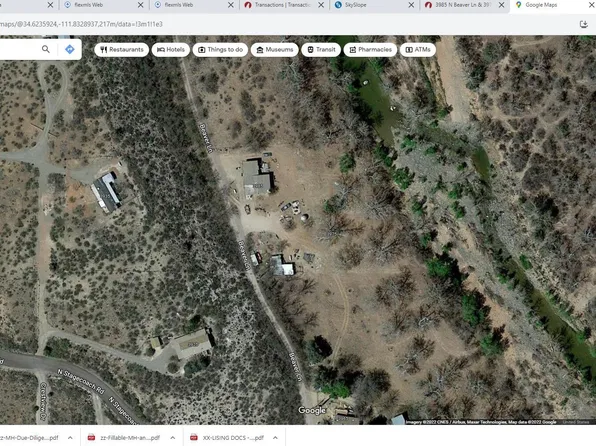The height and width of the screenshot is (446, 596).
Task: Click the Google Maps search magnifier icon
Action: coord(46,49)
